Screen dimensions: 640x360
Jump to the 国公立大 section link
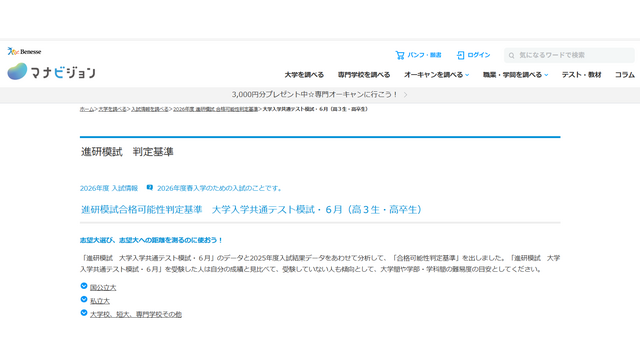click(103, 288)
